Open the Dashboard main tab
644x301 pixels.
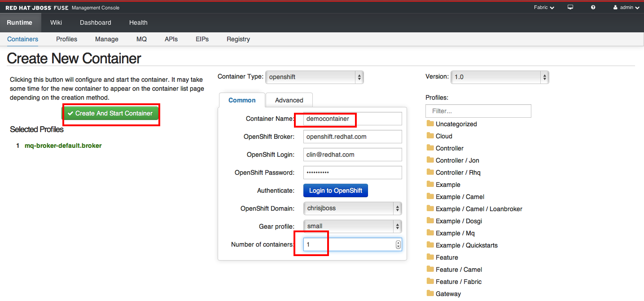(x=96, y=22)
